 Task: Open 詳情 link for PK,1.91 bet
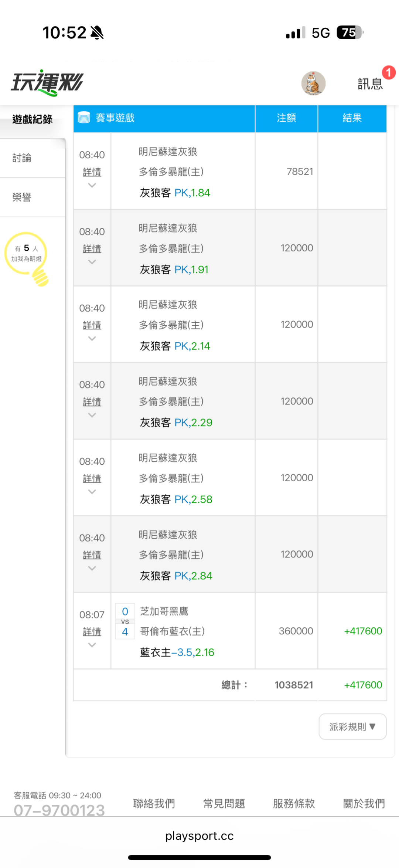point(92,249)
